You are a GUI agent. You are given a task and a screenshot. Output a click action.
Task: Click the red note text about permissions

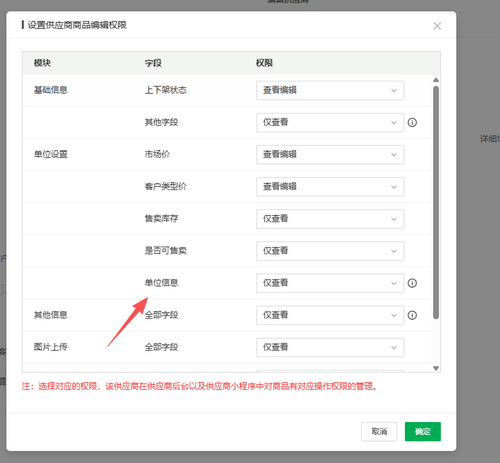[200, 386]
